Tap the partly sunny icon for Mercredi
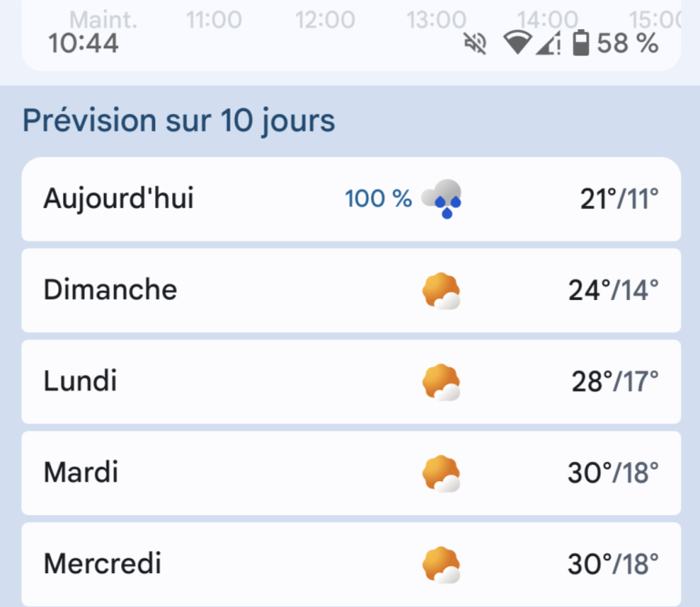This screenshot has height=607, width=700. pyautogui.click(x=441, y=564)
